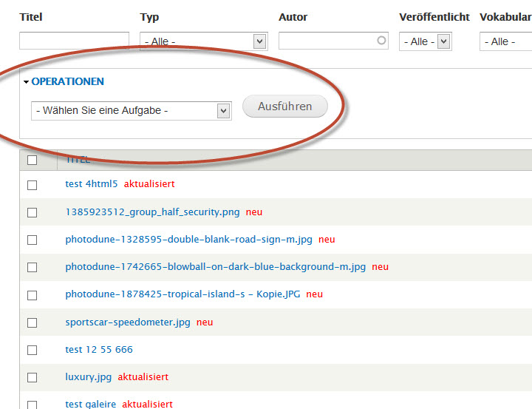This screenshot has width=532, height=409.
Task: Check the luxury.jpg row checkbox
Action: click(32, 377)
